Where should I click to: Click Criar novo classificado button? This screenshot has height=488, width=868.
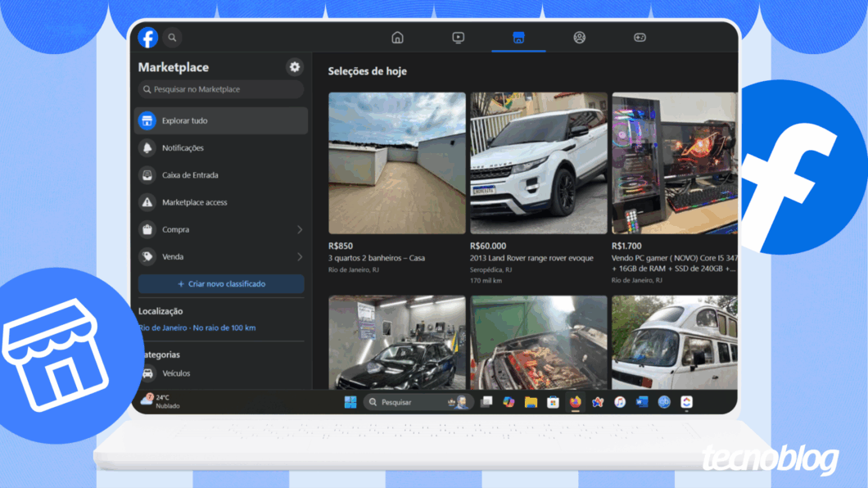pyautogui.click(x=221, y=284)
